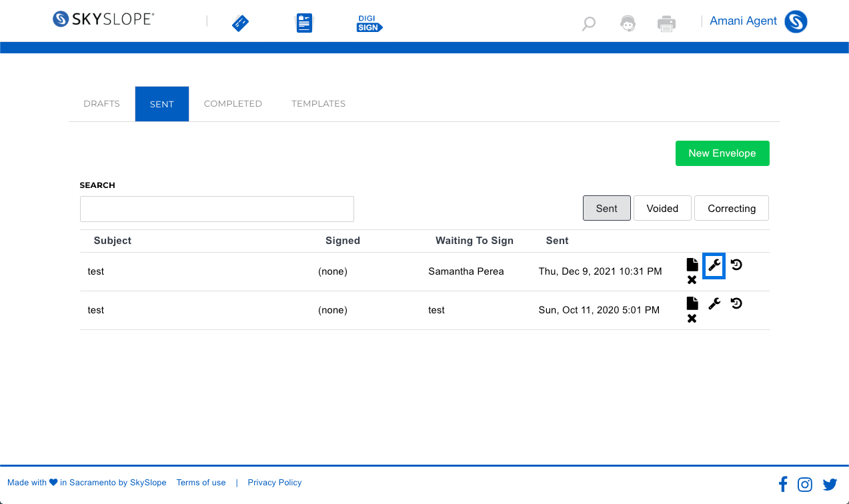
Task: Create a New Envelope
Action: tap(722, 153)
